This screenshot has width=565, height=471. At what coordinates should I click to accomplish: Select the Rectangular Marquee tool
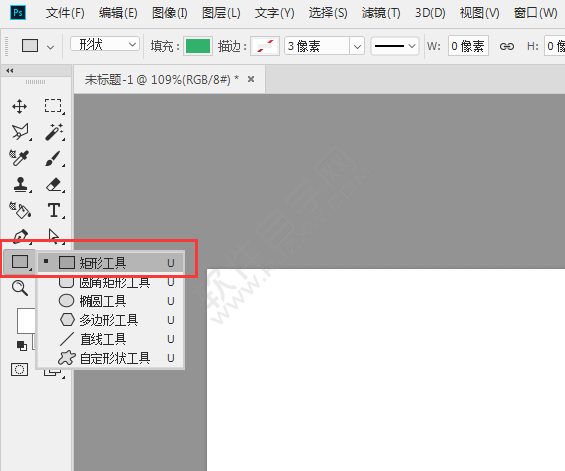[53, 106]
